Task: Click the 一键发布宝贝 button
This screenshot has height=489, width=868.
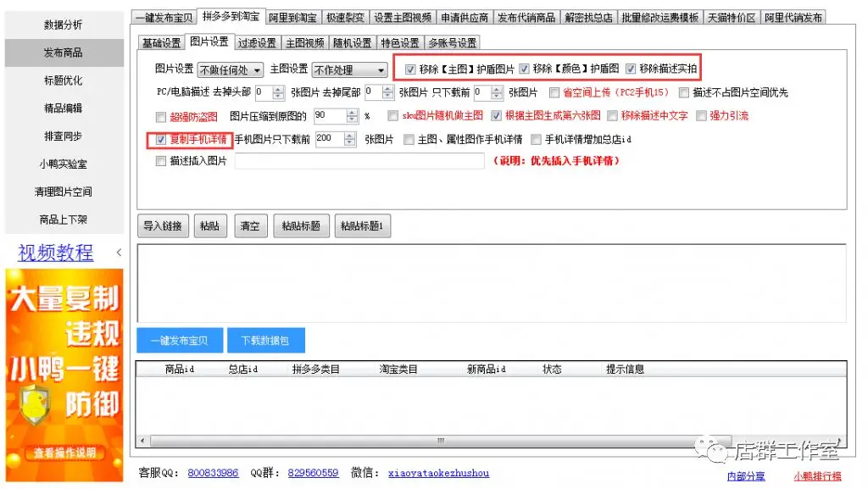Action: (x=180, y=340)
